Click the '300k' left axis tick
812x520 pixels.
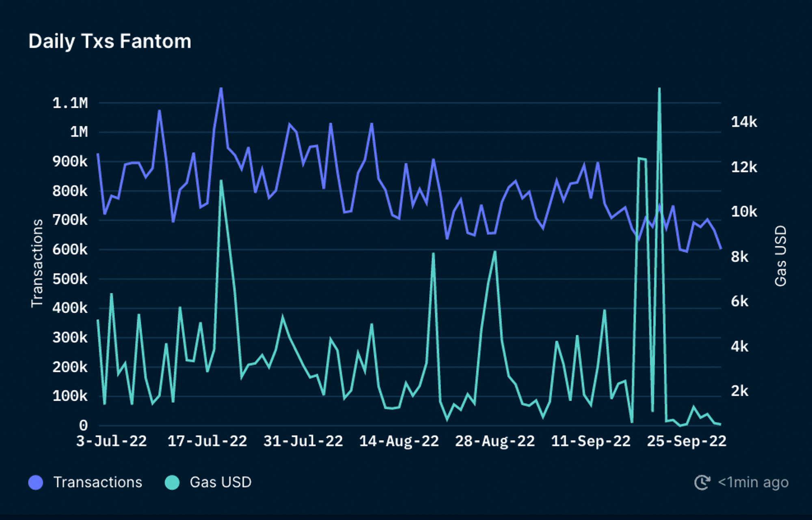(x=70, y=337)
